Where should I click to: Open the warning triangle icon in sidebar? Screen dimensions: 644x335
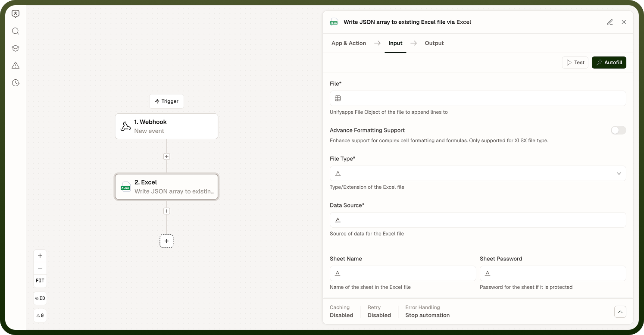16,66
